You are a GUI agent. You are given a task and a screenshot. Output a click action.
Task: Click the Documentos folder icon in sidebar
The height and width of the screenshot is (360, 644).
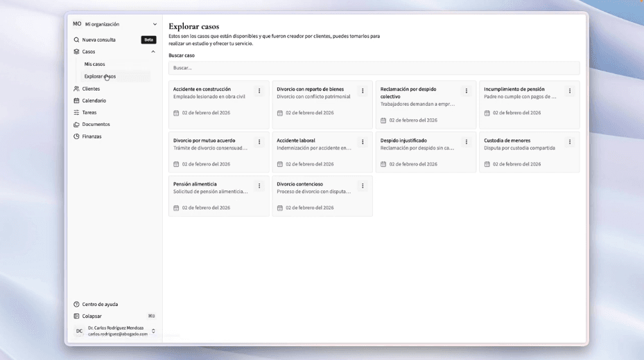(76, 125)
